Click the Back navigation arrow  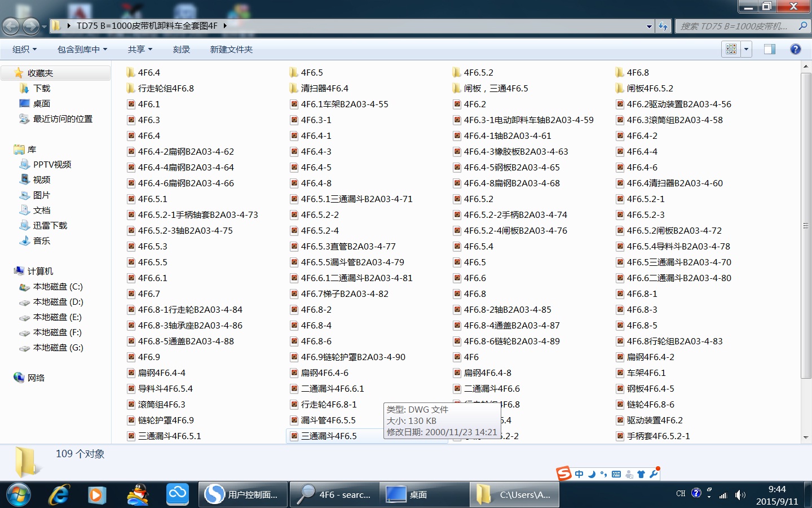click(x=11, y=26)
